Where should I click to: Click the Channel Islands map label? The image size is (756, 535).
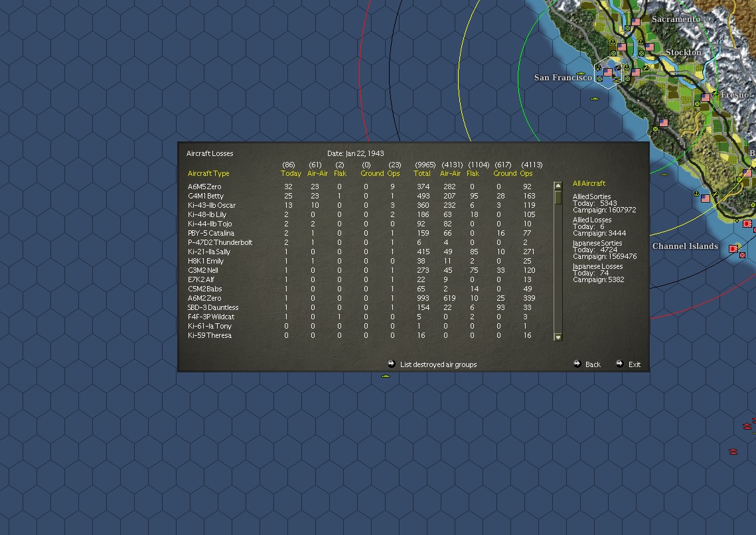[684, 246]
